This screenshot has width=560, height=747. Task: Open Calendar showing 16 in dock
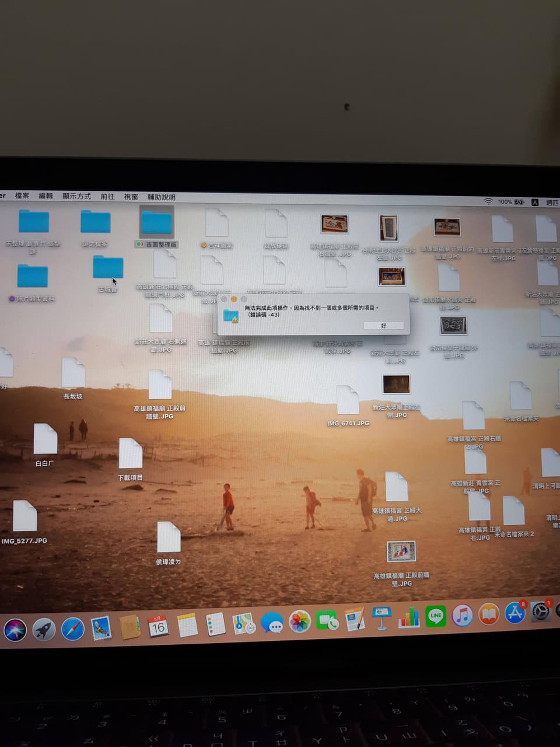coord(157,626)
